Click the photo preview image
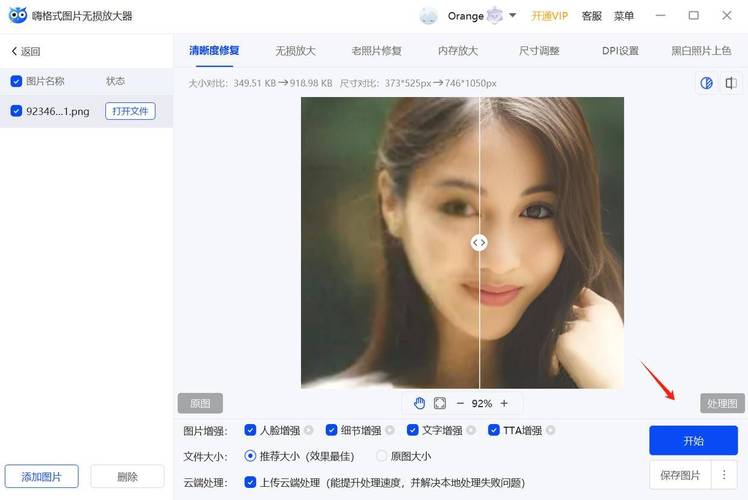This screenshot has height=500, width=748. [462, 243]
